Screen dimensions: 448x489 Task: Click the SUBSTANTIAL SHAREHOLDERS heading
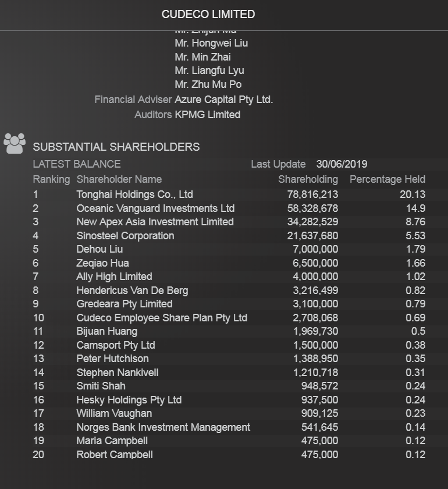(x=116, y=147)
